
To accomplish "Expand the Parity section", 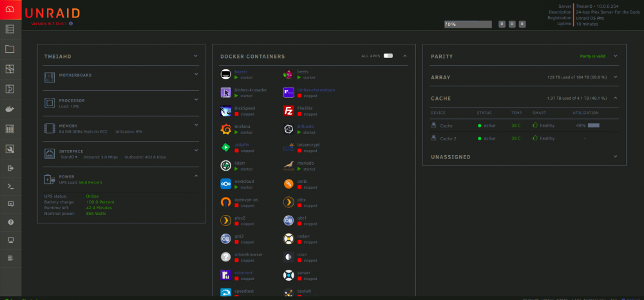I will (x=615, y=56).
